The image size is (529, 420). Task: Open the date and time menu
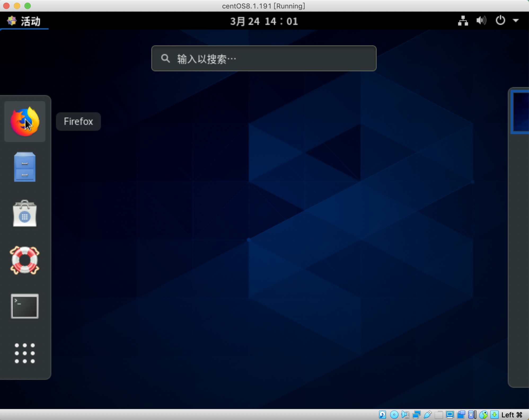point(264,21)
